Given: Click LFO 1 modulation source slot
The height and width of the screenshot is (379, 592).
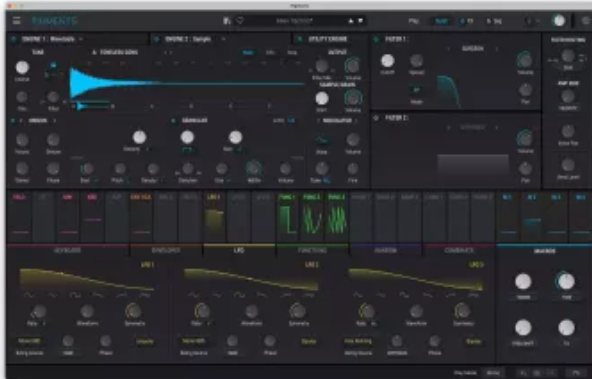Looking at the screenshot, I should coord(214,218).
